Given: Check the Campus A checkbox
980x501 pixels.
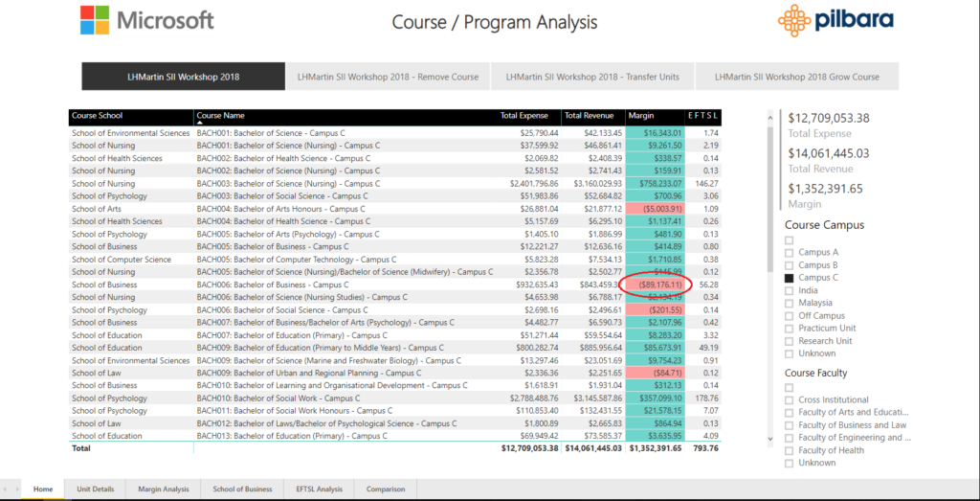Looking at the screenshot, I should pos(789,253).
